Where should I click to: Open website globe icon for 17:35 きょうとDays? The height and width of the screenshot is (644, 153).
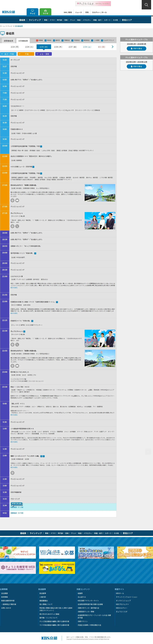click(x=12, y=226)
